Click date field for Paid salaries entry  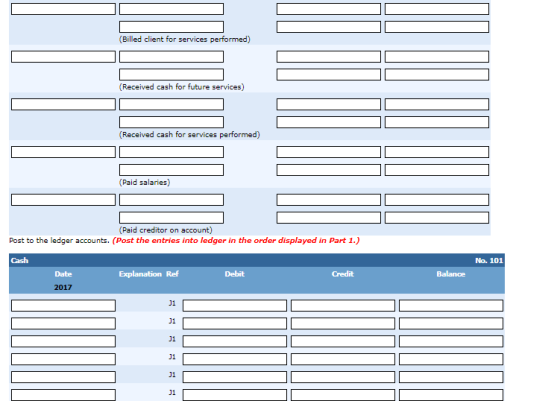pyautogui.click(x=63, y=152)
